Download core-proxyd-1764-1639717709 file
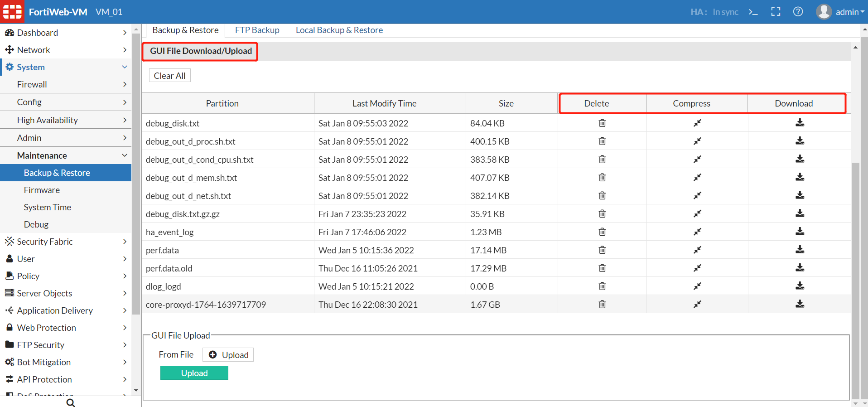The image size is (868, 407). coord(800,304)
